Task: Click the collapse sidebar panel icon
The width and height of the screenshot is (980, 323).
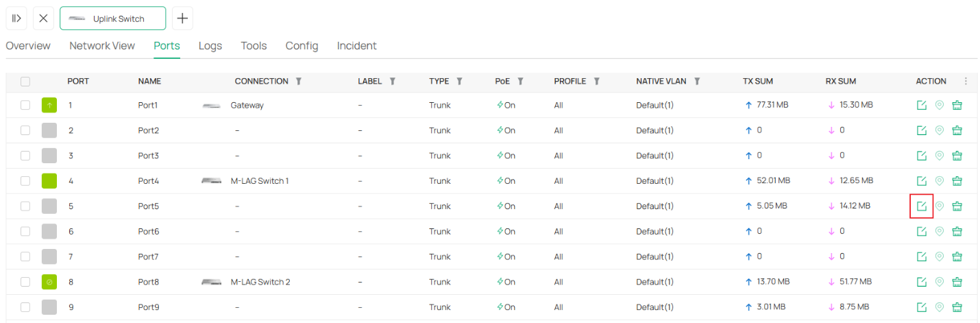Action: pos(16,19)
